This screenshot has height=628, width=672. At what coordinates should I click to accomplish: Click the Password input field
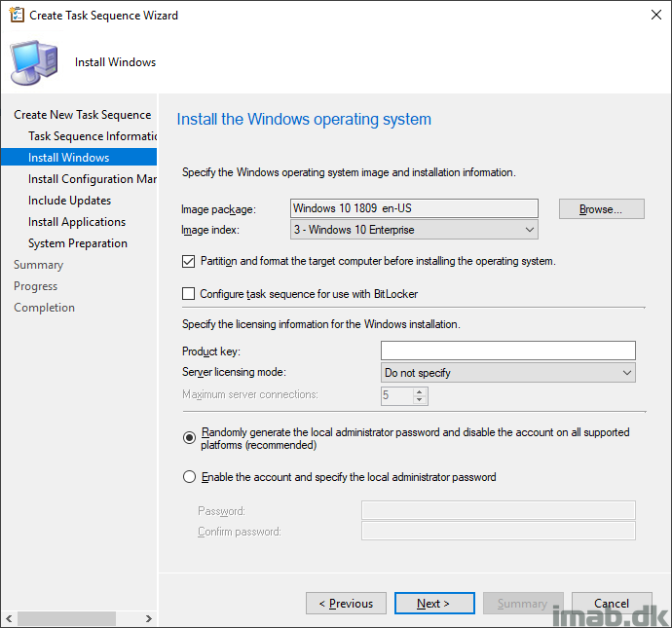point(498,510)
